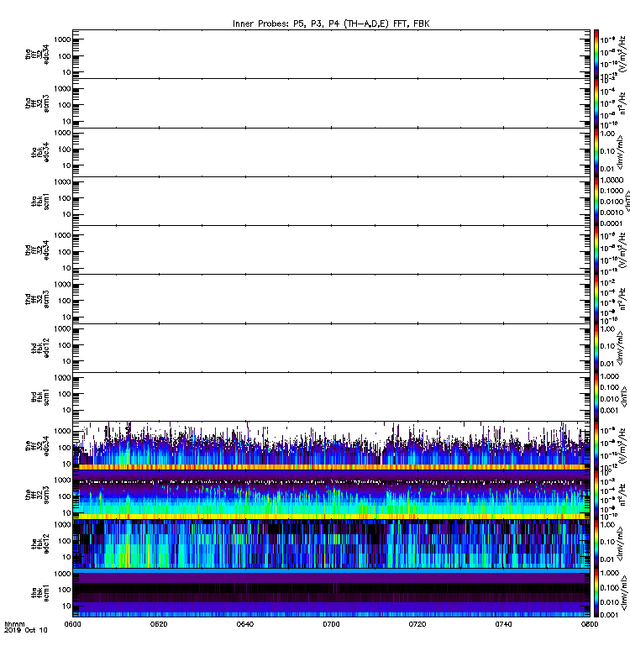Screen dimensions: 630x672
Task: Click the 'the fff 32 edc34' panel label
Action: [x=37, y=446]
